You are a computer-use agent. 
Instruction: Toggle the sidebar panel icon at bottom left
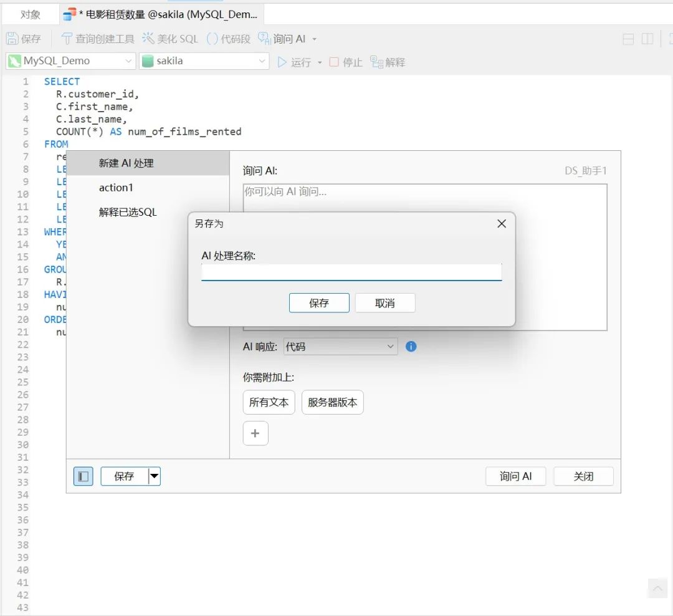coord(83,476)
